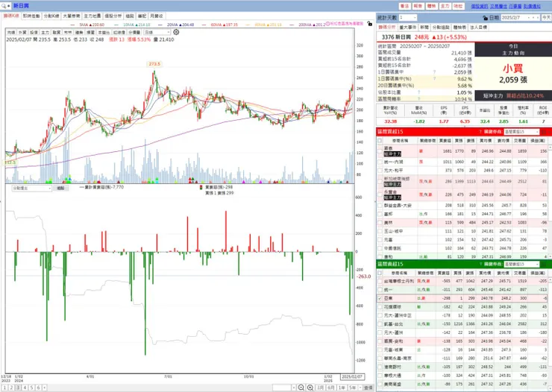Click the 20MA legend color line
The height and width of the screenshot is (392, 552).
pos(162,25)
